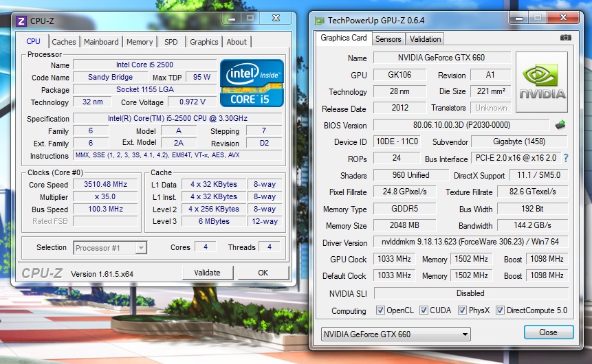Switch to the Caches tab in CPU-Z
The height and width of the screenshot is (364, 592).
(x=64, y=42)
